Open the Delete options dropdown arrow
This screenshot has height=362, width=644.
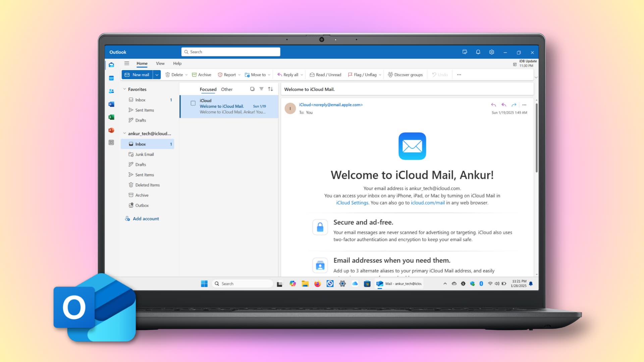[x=186, y=75]
